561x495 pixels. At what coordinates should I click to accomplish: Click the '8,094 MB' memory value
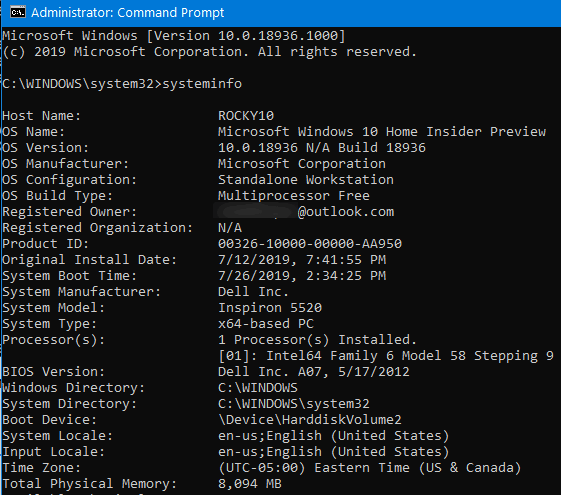pyautogui.click(x=250, y=484)
